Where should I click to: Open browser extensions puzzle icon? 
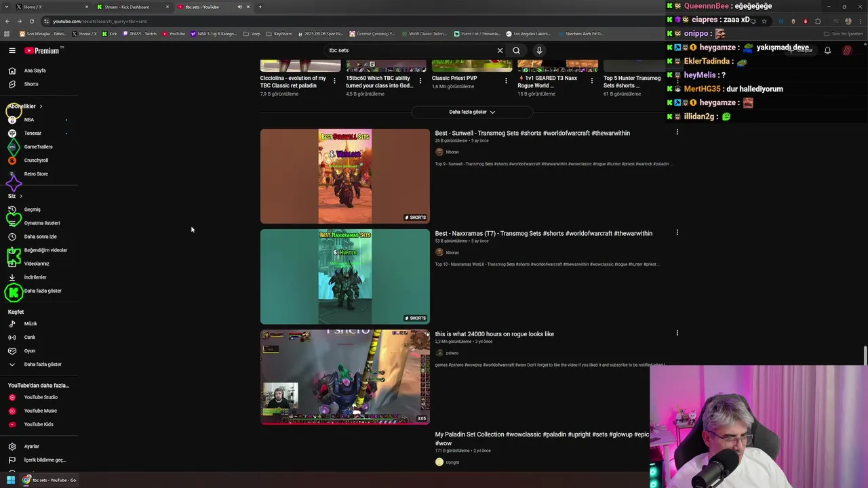818,21
